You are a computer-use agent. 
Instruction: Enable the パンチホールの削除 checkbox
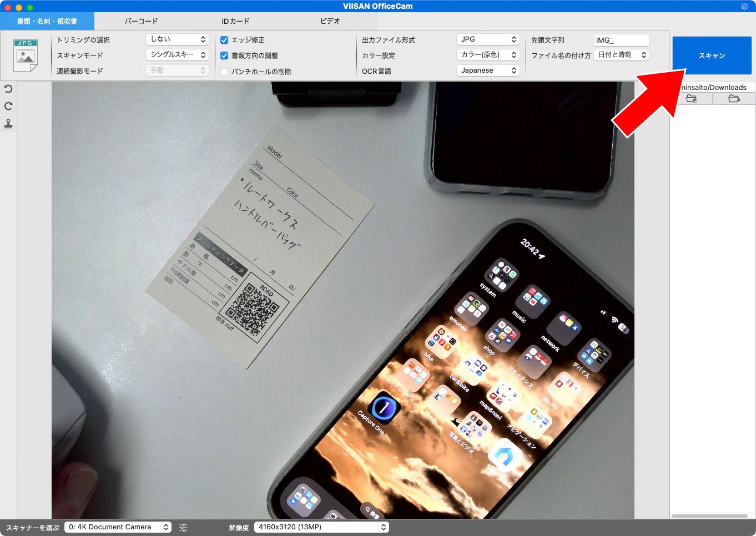click(x=224, y=72)
